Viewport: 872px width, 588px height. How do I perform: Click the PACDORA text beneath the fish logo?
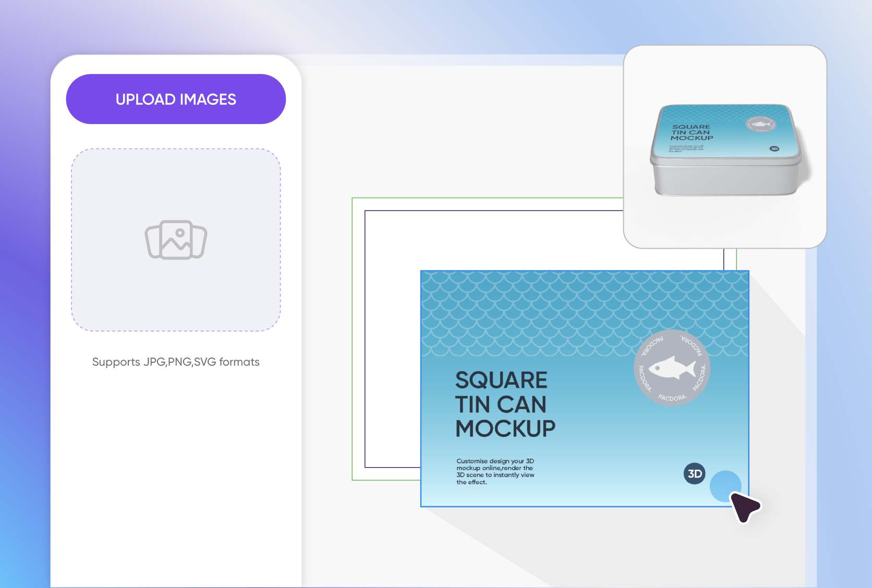(672, 398)
